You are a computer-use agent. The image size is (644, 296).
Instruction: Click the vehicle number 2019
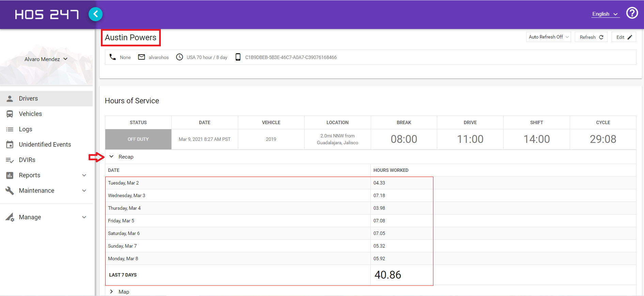tap(271, 139)
